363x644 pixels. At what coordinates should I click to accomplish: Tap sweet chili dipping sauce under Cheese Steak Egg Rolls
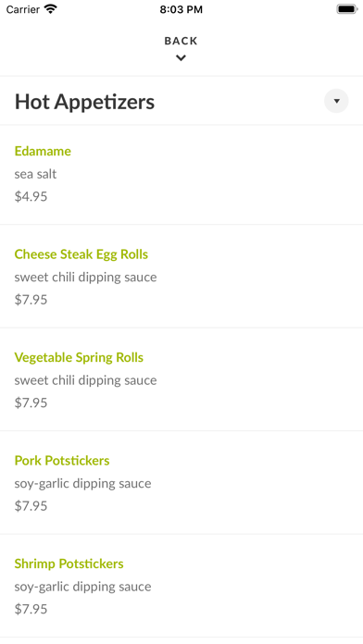coord(85,278)
